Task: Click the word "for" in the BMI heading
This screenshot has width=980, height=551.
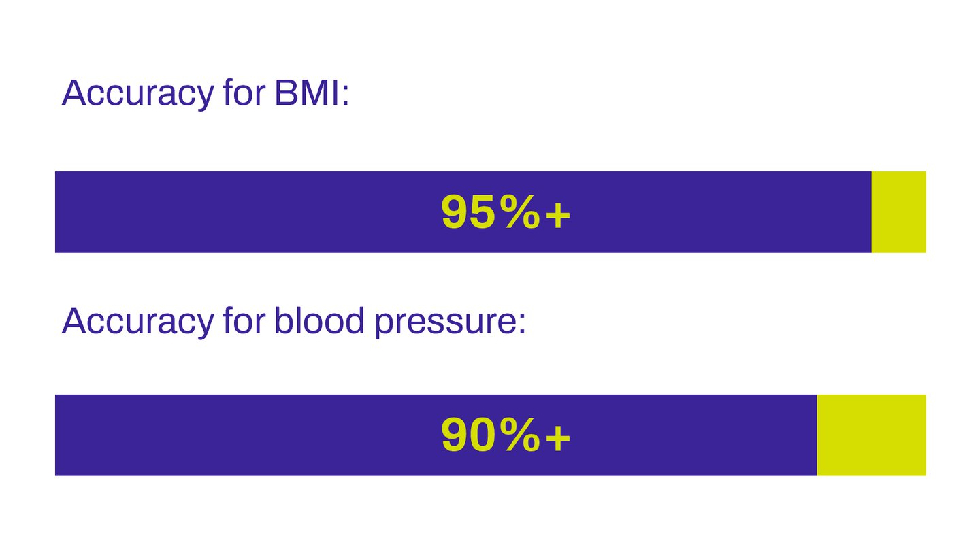Action: click(x=243, y=93)
